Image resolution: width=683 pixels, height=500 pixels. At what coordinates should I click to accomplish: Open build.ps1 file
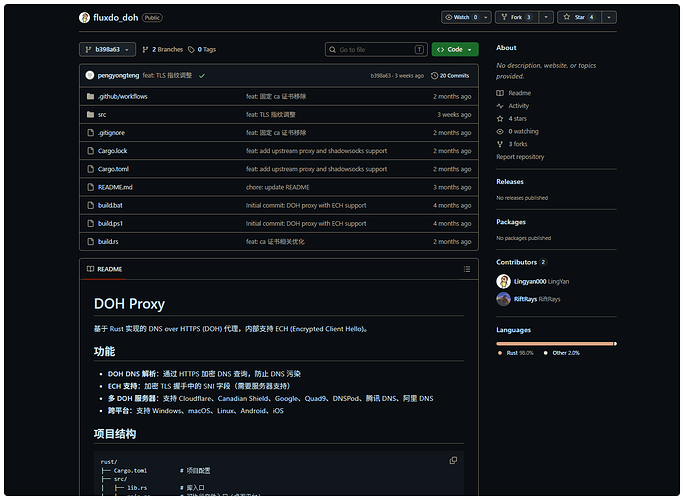pos(110,223)
